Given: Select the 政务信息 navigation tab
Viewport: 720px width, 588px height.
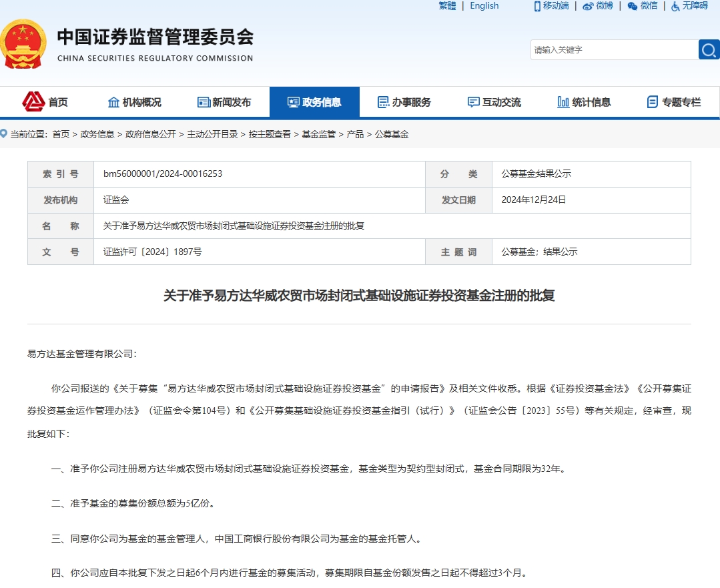Looking at the screenshot, I should pos(314,102).
